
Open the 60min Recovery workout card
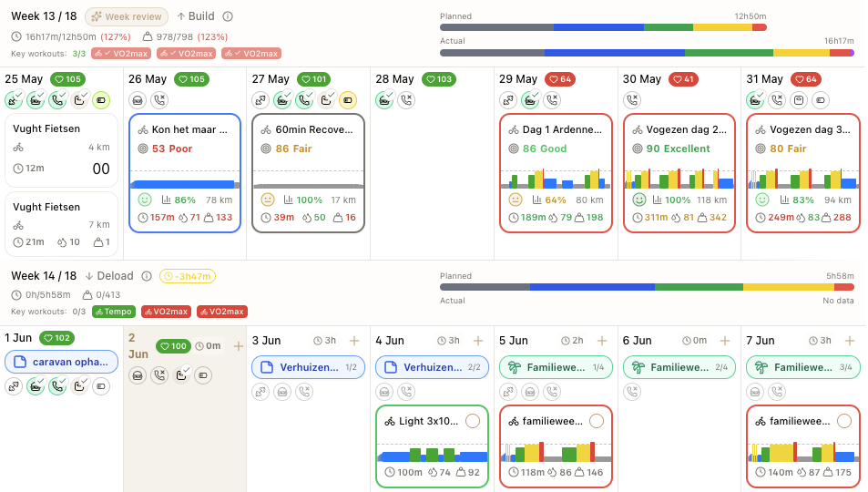pyautogui.click(x=309, y=173)
